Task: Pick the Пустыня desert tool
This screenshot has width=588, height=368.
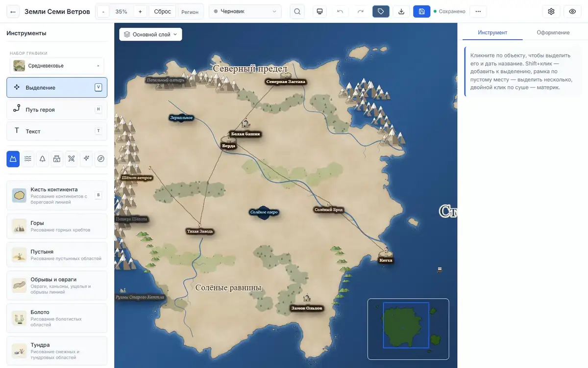Action: (57, 255)
